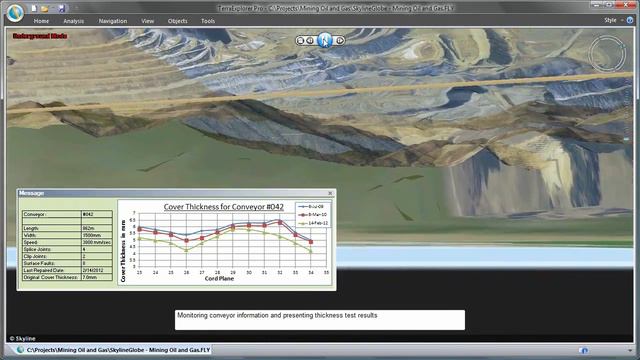The image size is (640, 360).
Task: Click the next step button in presentation controls
Action: click(x=339, y=40)
